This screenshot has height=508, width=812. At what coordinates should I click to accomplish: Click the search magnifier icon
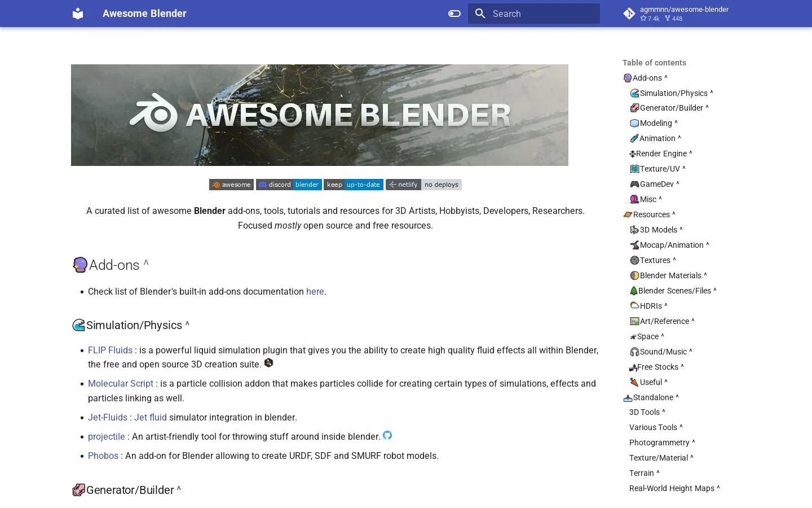coord(480,14)
